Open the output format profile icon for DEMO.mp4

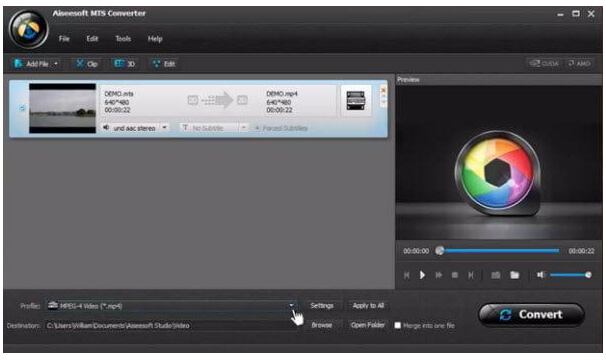(x=356, y=101)
